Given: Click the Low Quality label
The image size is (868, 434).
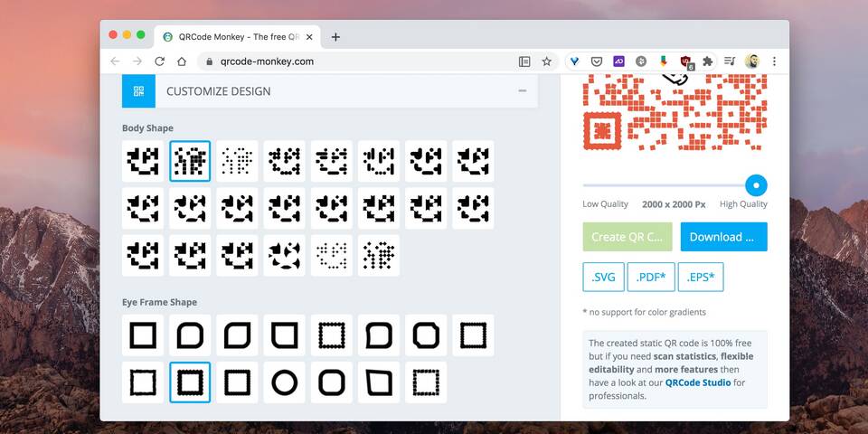Looking at the screenshot, I should [x=605, y=204].
